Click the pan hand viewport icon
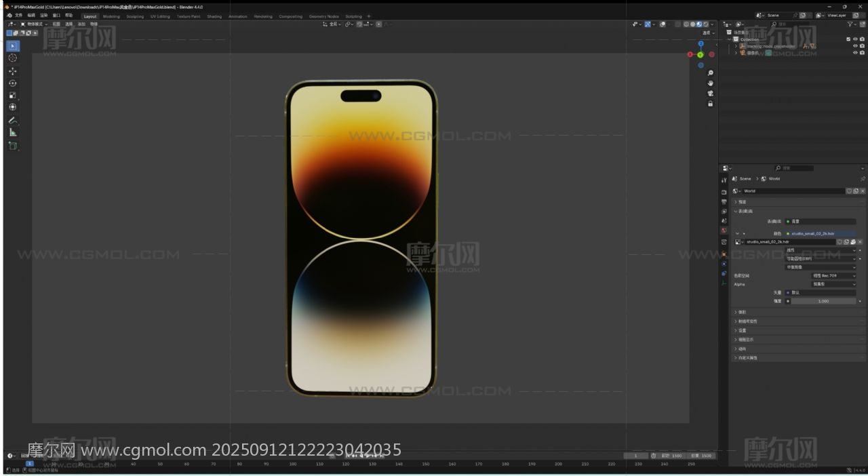This screenshot has height=476, width=868. [x=711, y=83]
